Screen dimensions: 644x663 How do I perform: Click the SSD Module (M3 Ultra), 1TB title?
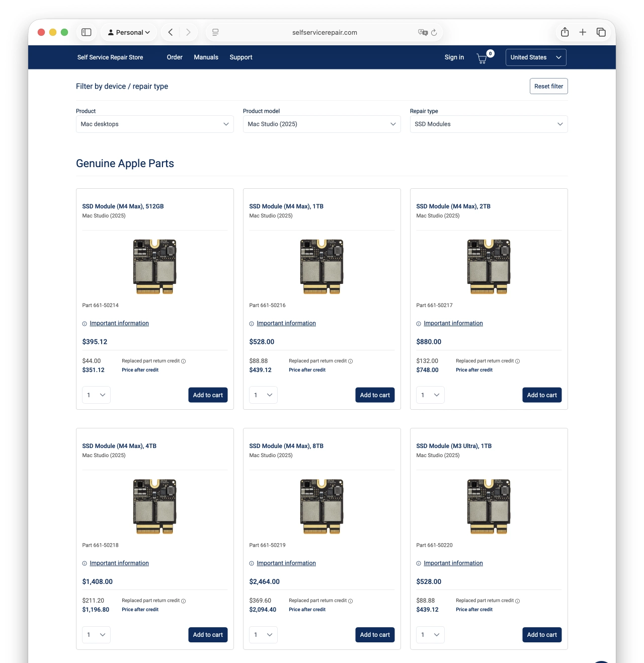point(454,446)
